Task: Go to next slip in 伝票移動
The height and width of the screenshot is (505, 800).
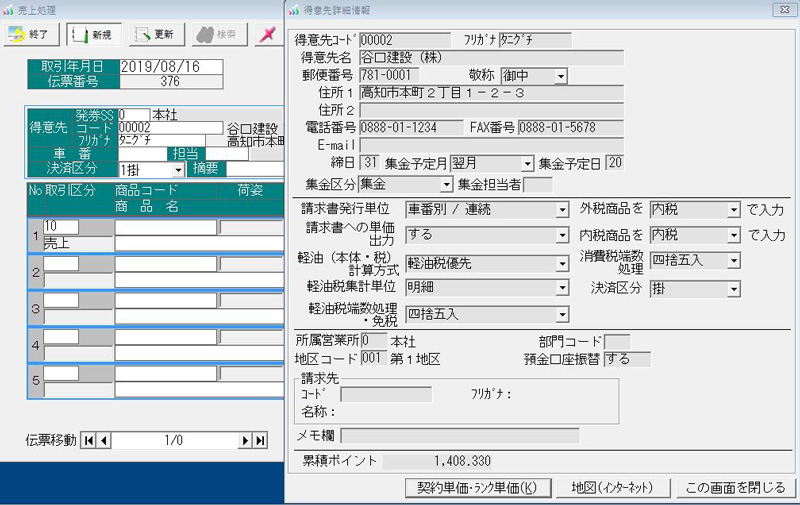Action: pyautogui.click(x=244, y=440)
